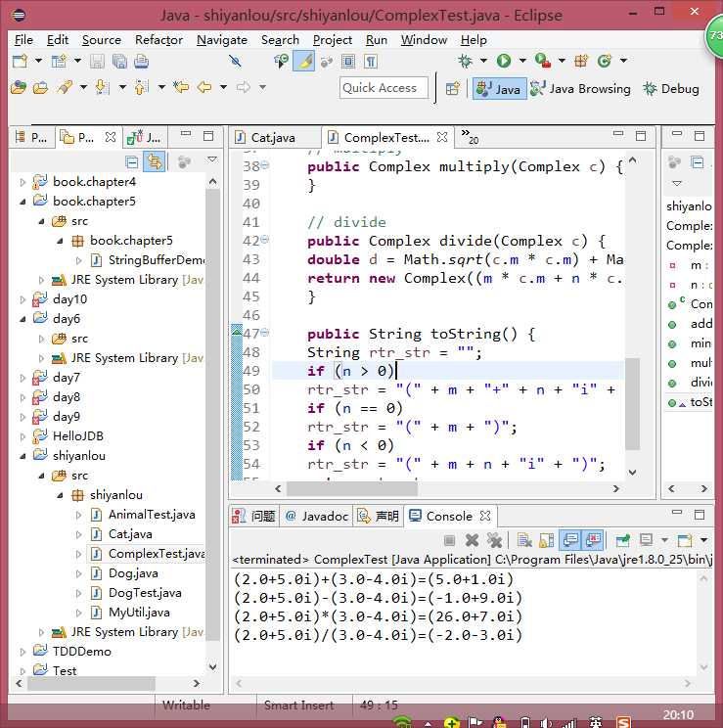Open the Navigate menu
Image resolution: width=723 pixels, height=728 pixels.
click(x=222, y=40)
